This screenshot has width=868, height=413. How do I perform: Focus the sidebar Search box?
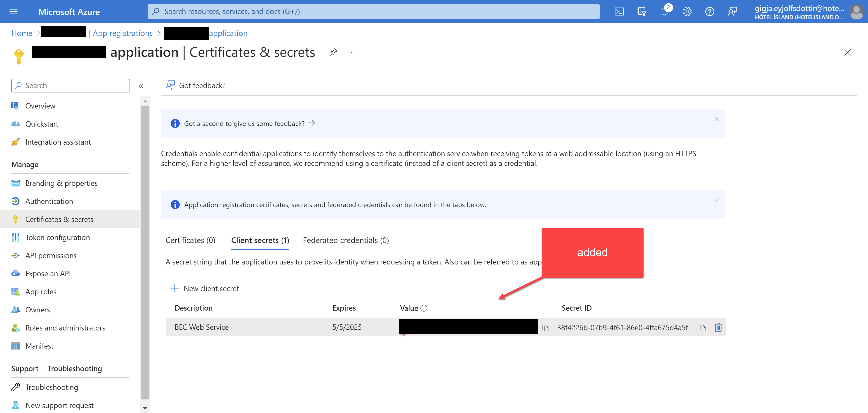[71, 86]
